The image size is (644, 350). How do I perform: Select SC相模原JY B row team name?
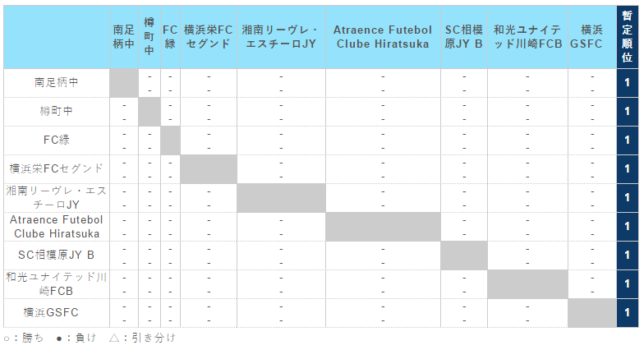(57, 255)
